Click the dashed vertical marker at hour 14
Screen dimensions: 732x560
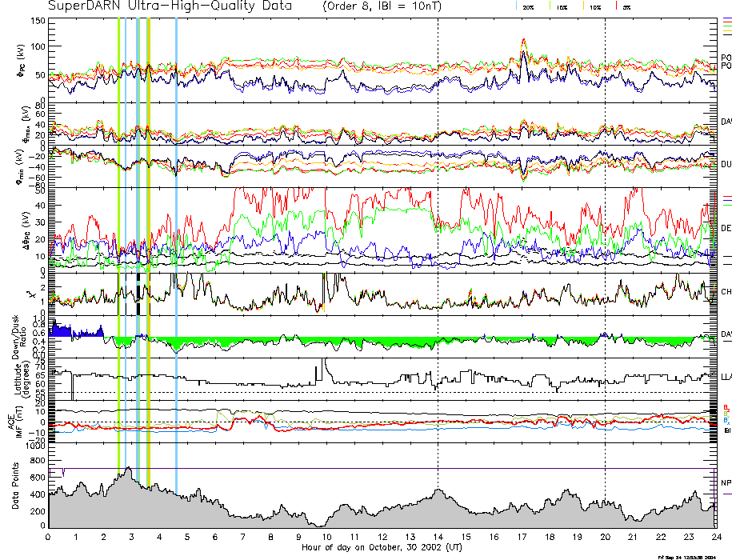(438, 273)
